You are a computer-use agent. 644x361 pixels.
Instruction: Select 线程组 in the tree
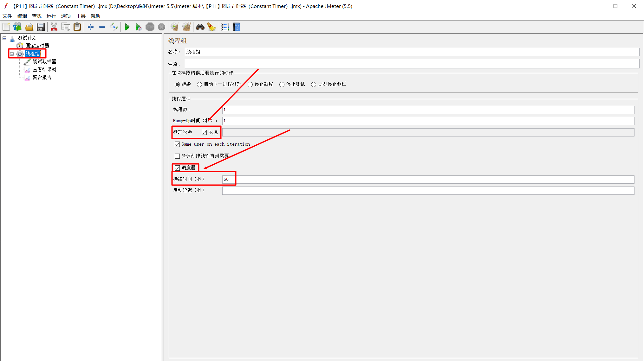click(x=33, y=54)
